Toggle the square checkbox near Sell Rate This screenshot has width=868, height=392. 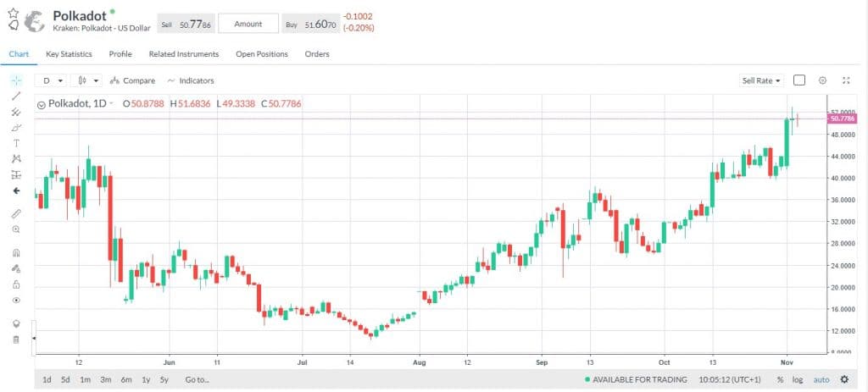click(x=798, y=80)
